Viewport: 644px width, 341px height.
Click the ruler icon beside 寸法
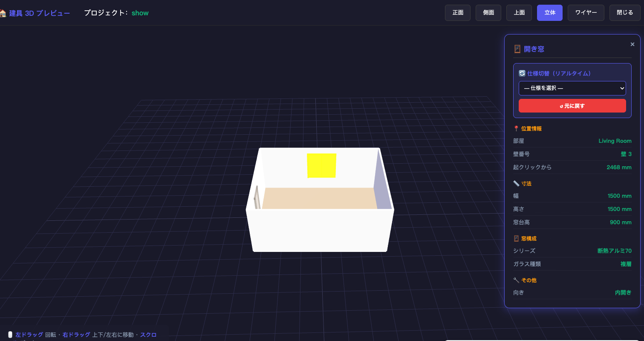coord(516,184)
